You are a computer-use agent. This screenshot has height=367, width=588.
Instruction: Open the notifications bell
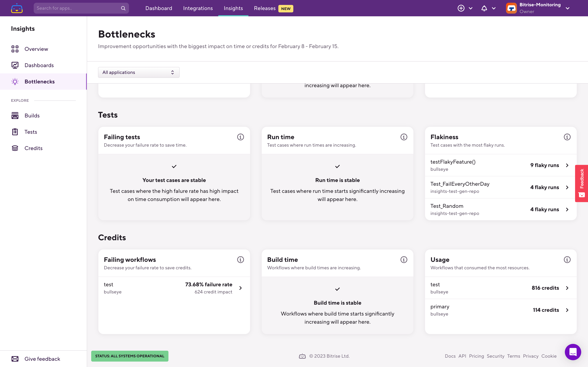click(484, 8)
